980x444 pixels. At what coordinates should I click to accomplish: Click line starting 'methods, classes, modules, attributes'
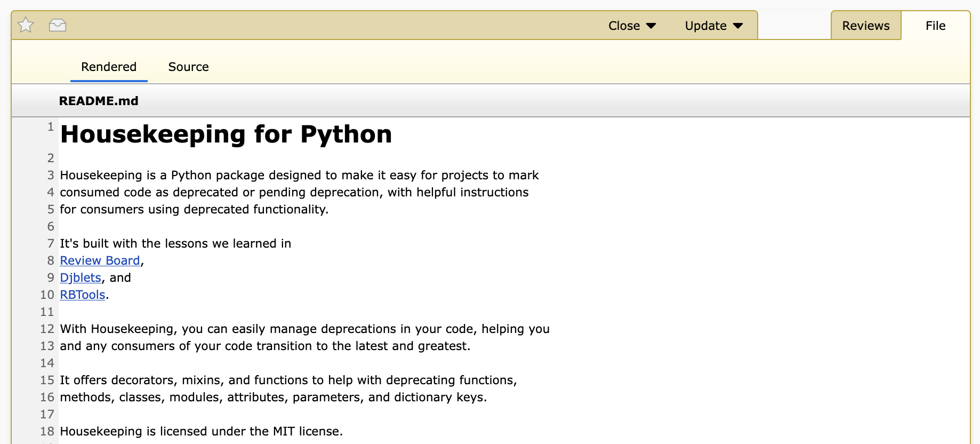pos(274,397)
